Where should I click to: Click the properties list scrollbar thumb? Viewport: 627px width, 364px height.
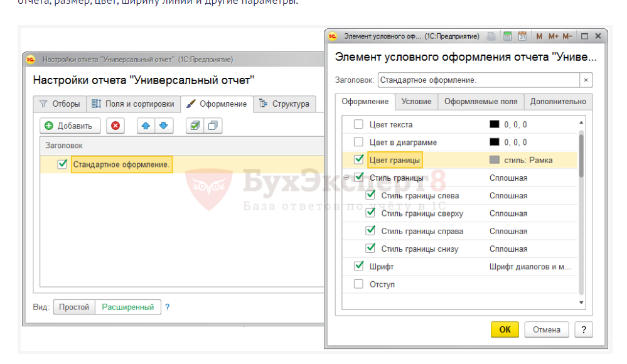(581, 156)
